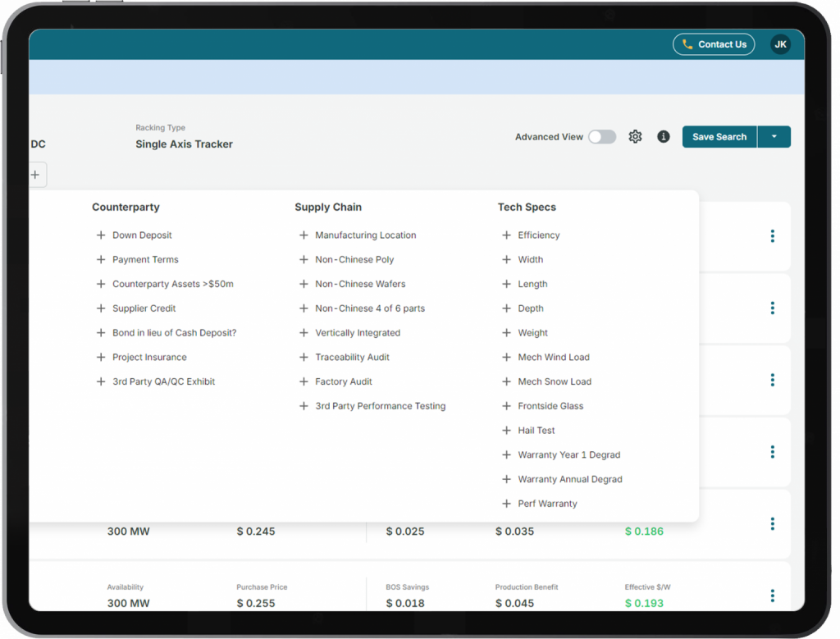Open three-dot menu for $0.186 row
Viewport: 840px width, 639px height.
pos(772,524)
